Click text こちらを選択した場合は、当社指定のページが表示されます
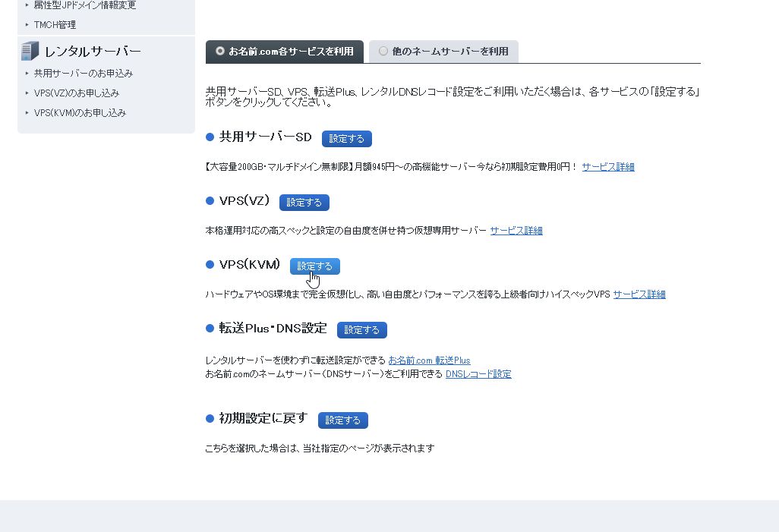The height and width of the screenshot is (532, 779). (320, 449)
